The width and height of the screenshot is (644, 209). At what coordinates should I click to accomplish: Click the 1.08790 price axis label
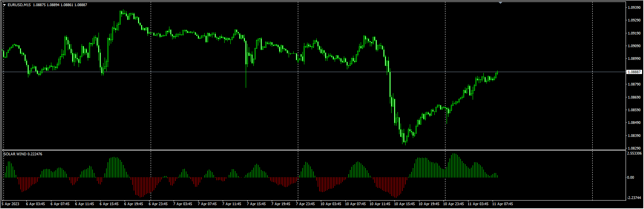tap(634, 84)
